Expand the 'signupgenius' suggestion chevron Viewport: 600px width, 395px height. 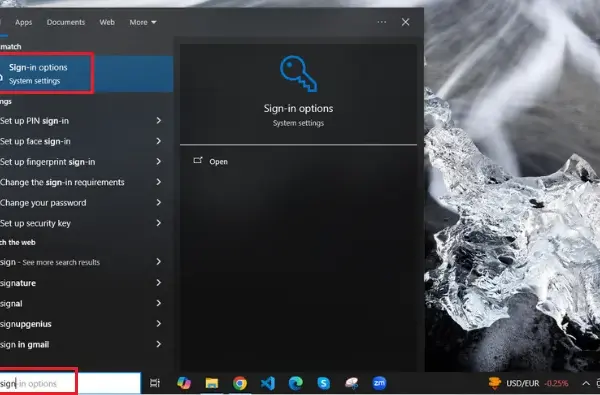pos(158,324)
